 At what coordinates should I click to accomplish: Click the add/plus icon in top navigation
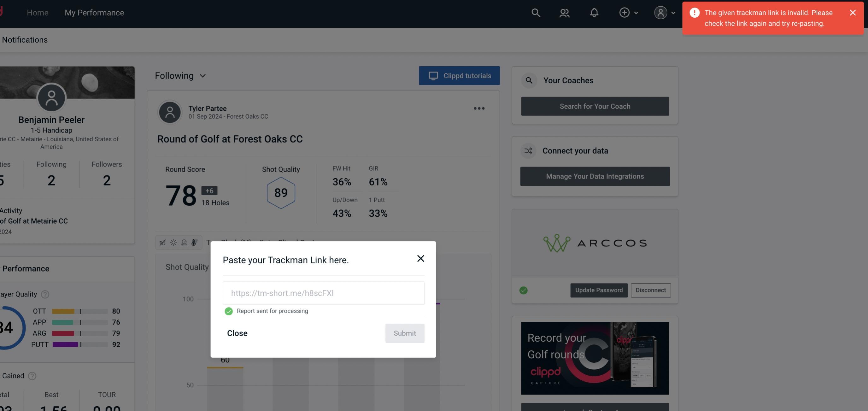coord(624,12)
